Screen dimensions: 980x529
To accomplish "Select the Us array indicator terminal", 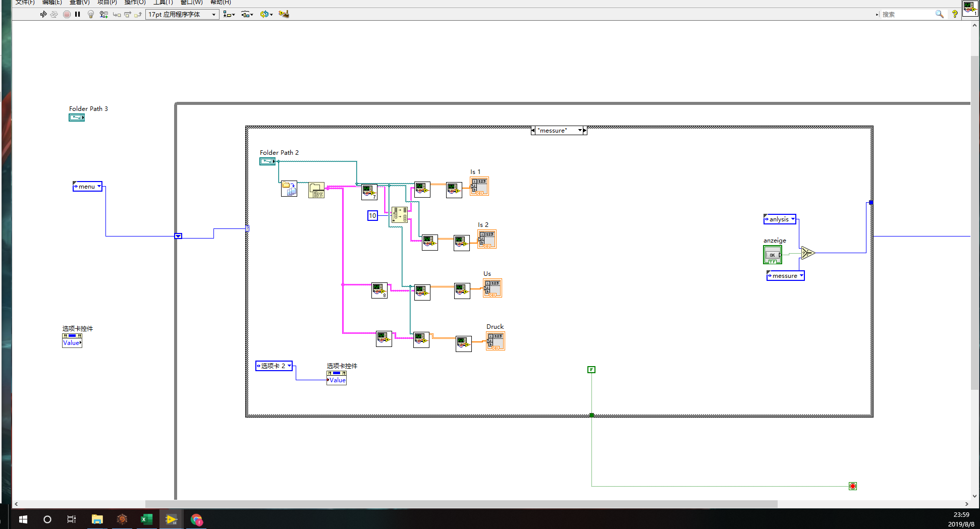I will [493, 288].
